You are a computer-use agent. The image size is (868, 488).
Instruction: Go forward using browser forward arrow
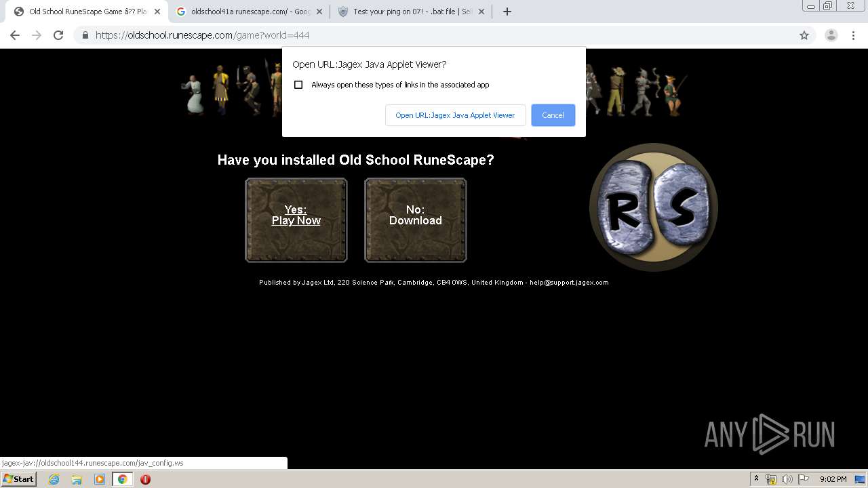(x=37, y=35)
